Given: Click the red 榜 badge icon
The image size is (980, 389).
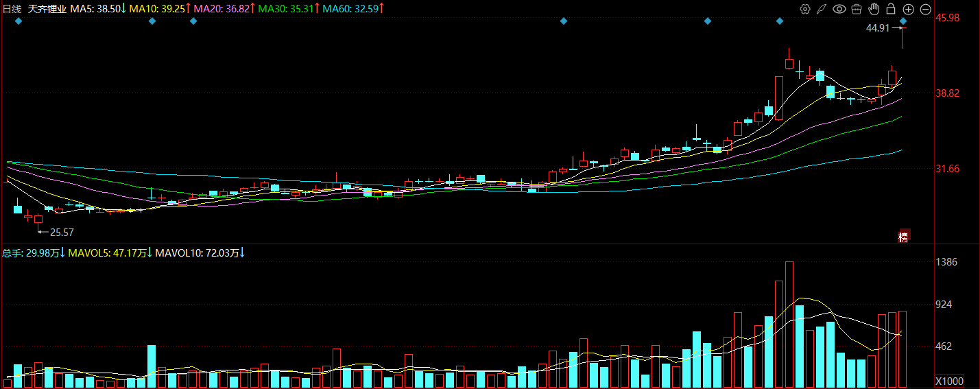Looking at the screenshot, I should pos(904,237).
